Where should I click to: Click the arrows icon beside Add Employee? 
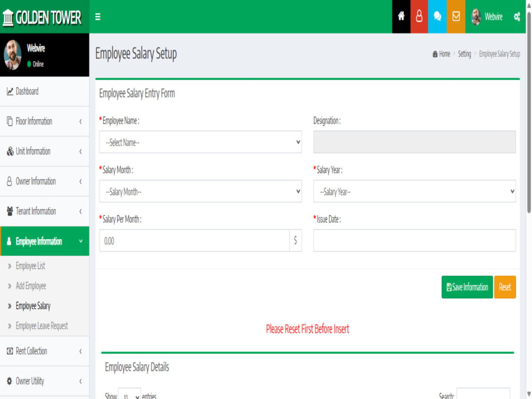pos(10,286)
